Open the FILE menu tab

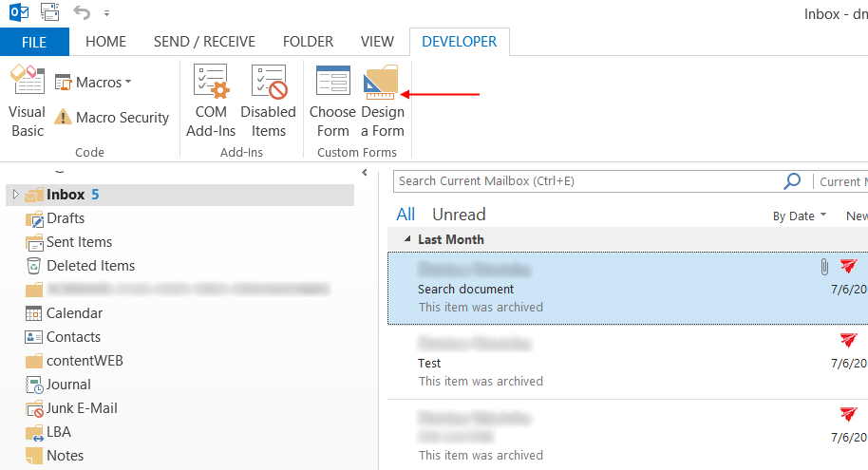[x=34, y=42]
